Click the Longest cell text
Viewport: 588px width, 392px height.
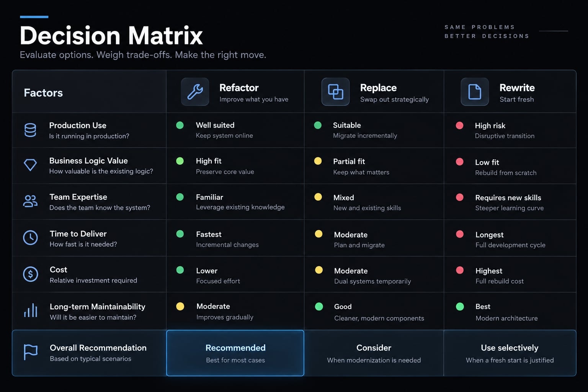[489, 235]
